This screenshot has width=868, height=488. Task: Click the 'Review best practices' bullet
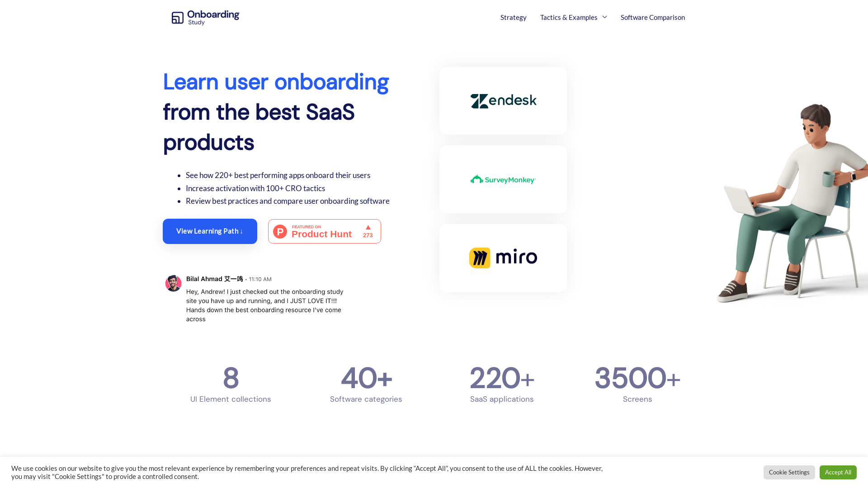pos(288,201)
